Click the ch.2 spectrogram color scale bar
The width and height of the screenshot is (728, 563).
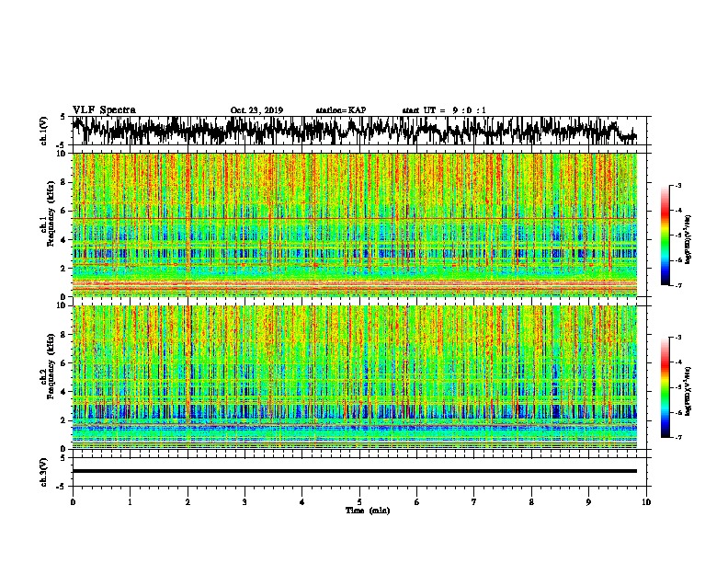click(x=665, y=387)
